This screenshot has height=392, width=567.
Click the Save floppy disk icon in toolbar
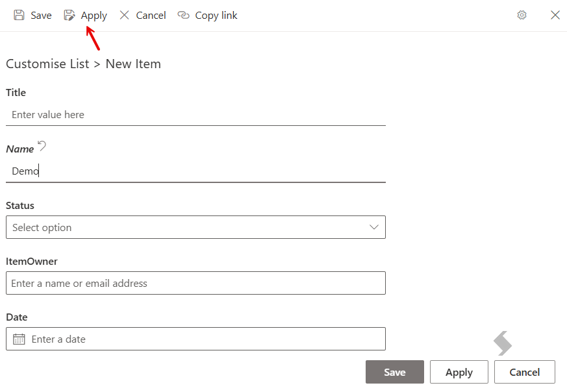(19, 15)
